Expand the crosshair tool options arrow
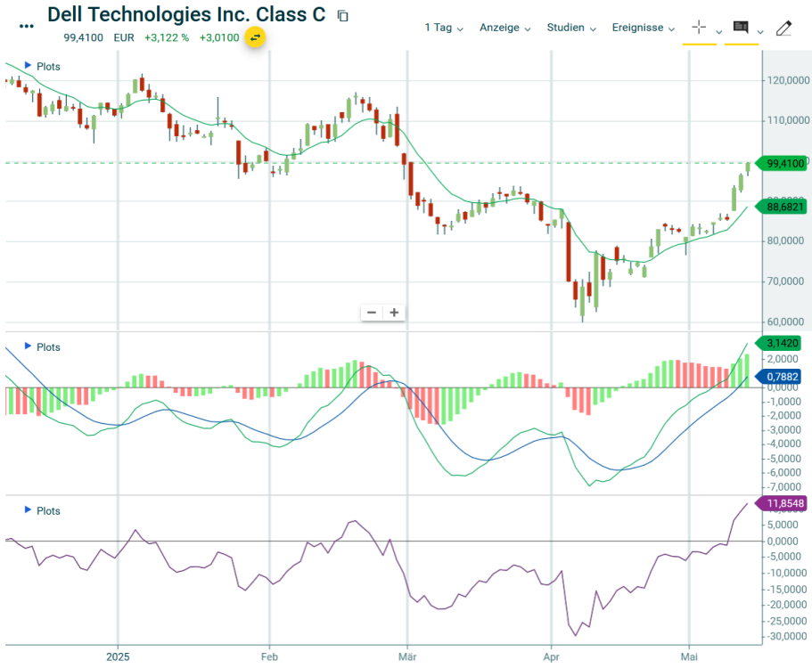Viewport: 812px width, 668px height. pos(718,32)
